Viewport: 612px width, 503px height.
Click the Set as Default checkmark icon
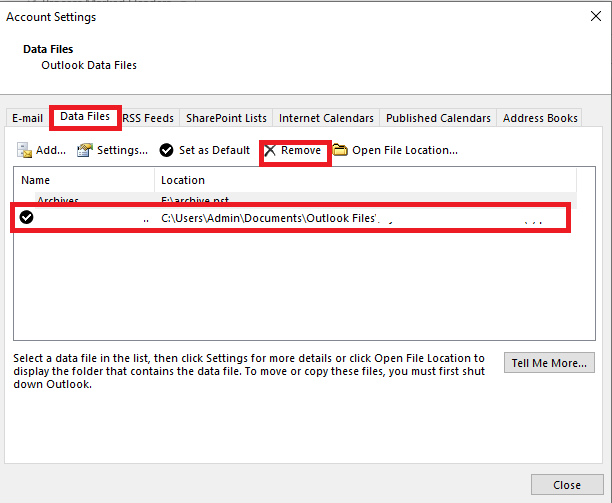pyautogui.click(x=166, y=150)
